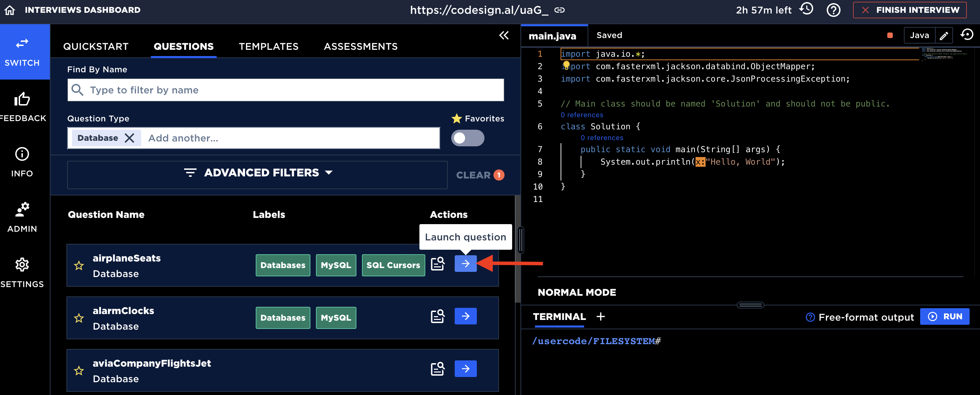Image resolution: width=980 pixels, height=395 pixels.
Task: Open the Assessments tab
Action: coord(361,46)
